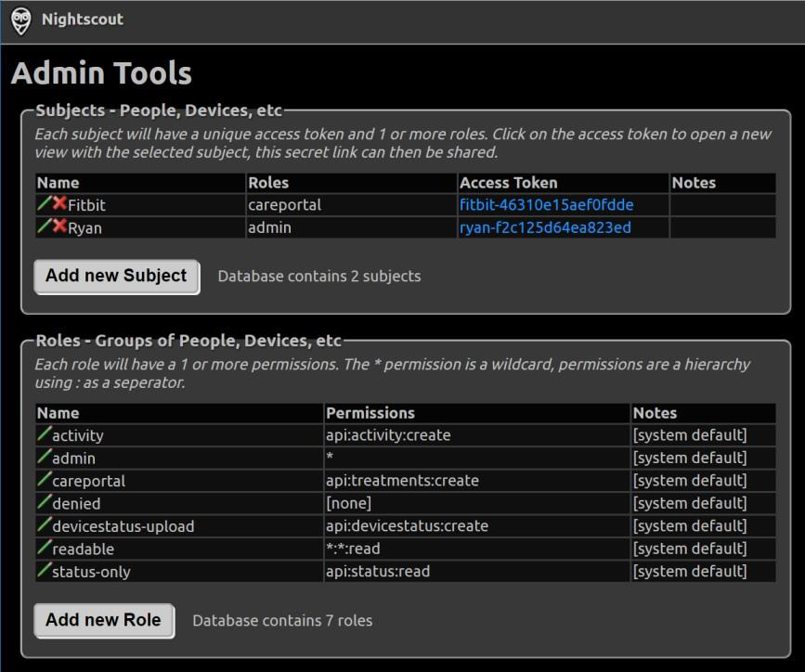Edit the readable role pencil icon
This screenshot has height=672, width=805.
[45, 548]
